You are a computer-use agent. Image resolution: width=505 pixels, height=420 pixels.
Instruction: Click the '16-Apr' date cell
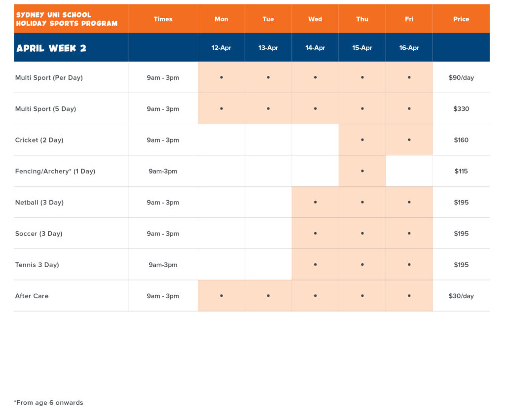click(409, 48)
